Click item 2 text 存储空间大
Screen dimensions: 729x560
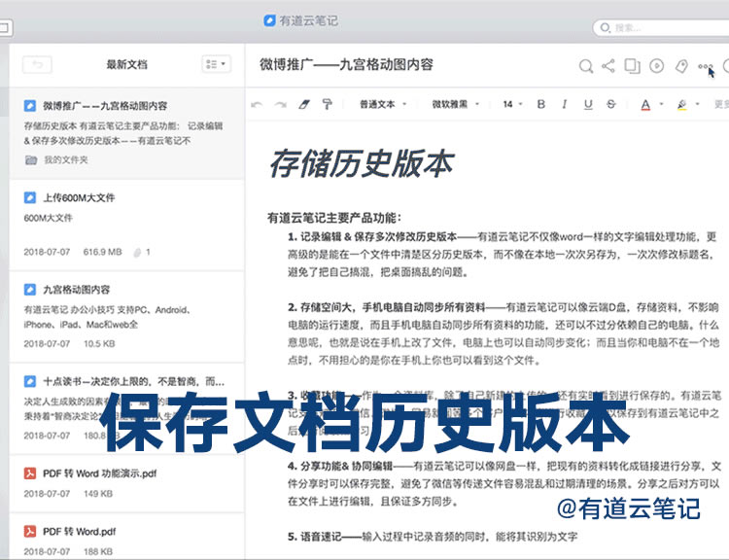(326, 307)
